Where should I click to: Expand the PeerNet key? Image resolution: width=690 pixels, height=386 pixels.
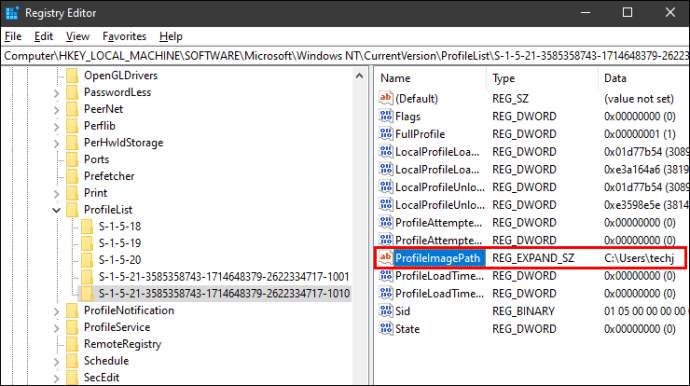coord(56,110)
